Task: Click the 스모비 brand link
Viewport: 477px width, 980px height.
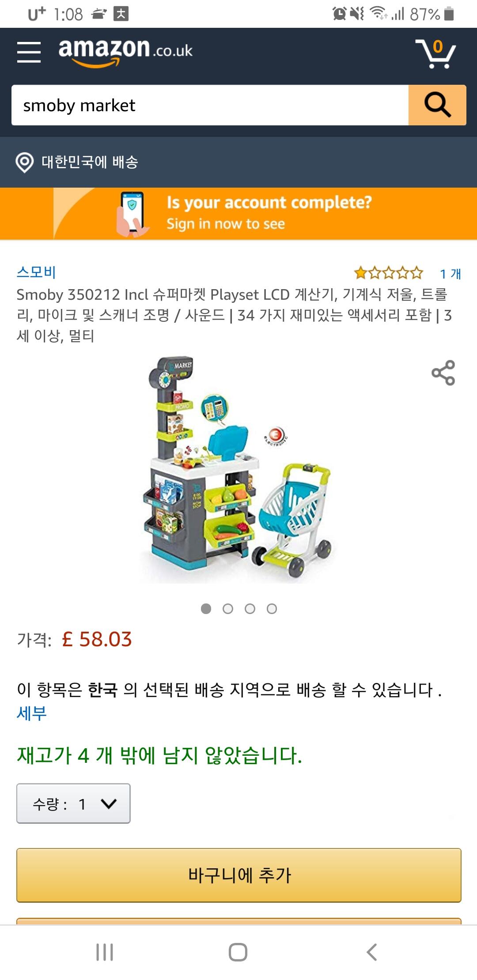Action: tap(36, 272)
